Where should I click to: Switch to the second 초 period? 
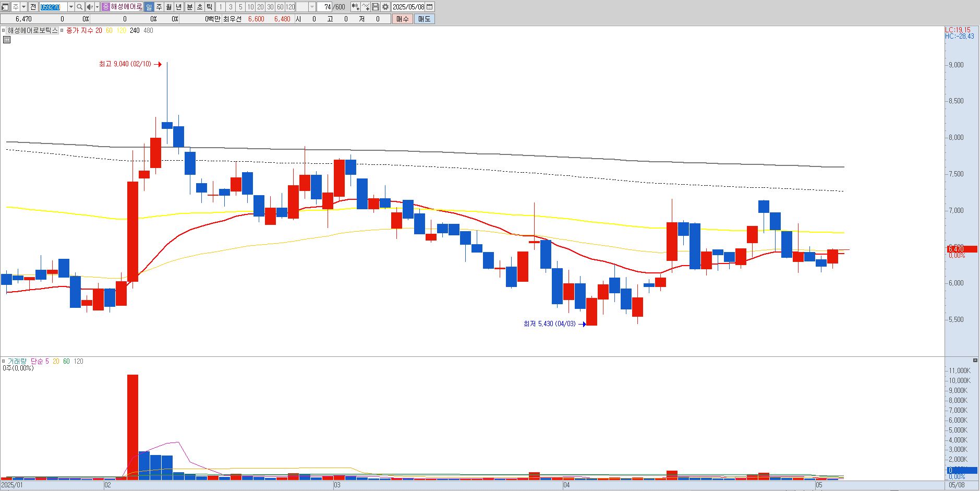pos(200,7)
